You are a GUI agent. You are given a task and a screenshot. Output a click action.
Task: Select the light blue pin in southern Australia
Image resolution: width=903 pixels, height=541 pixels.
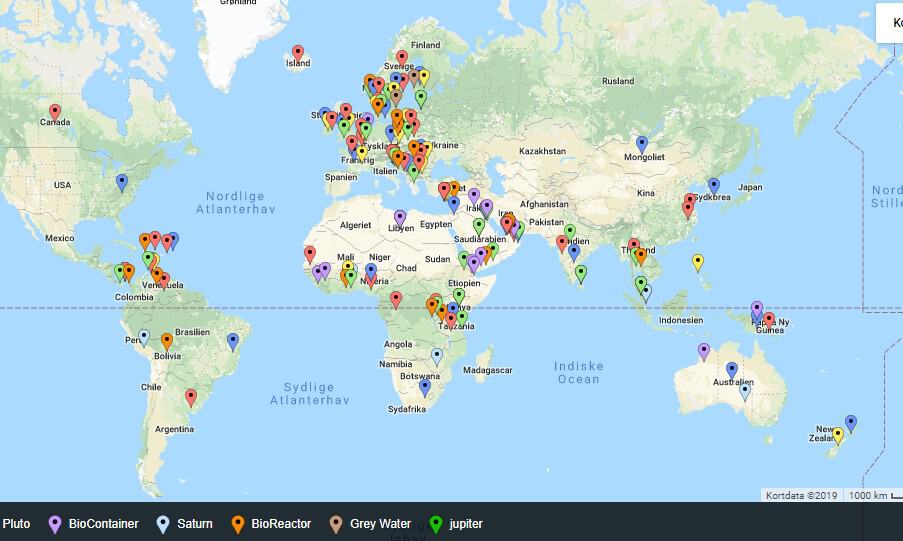click(745, 392)
